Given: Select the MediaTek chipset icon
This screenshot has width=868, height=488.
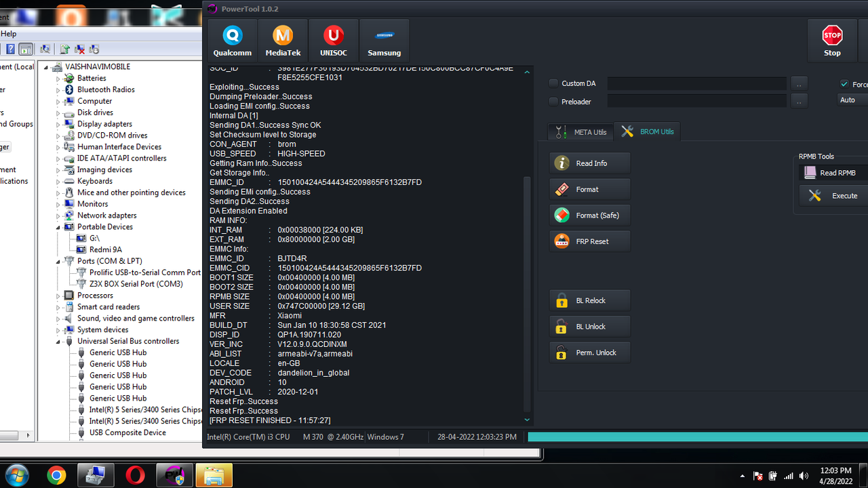Looking at the screenshot, I should pyautogui.click(x=283, y=41).
